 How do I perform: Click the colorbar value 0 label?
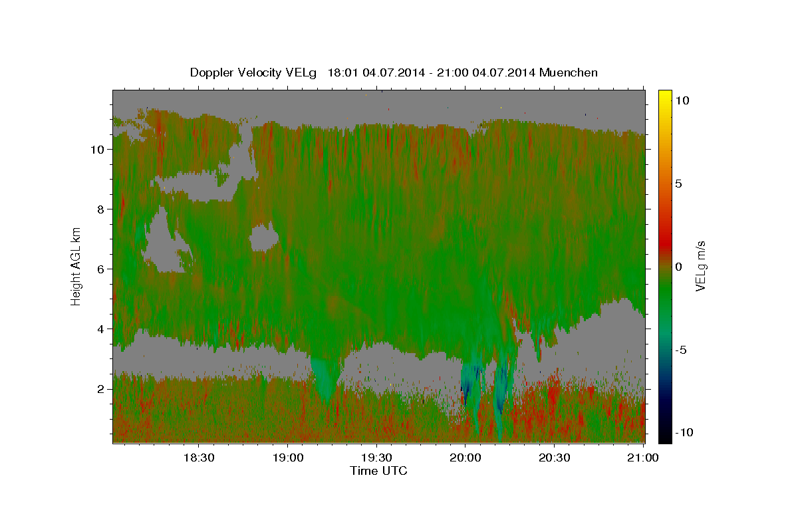[680, 267]
